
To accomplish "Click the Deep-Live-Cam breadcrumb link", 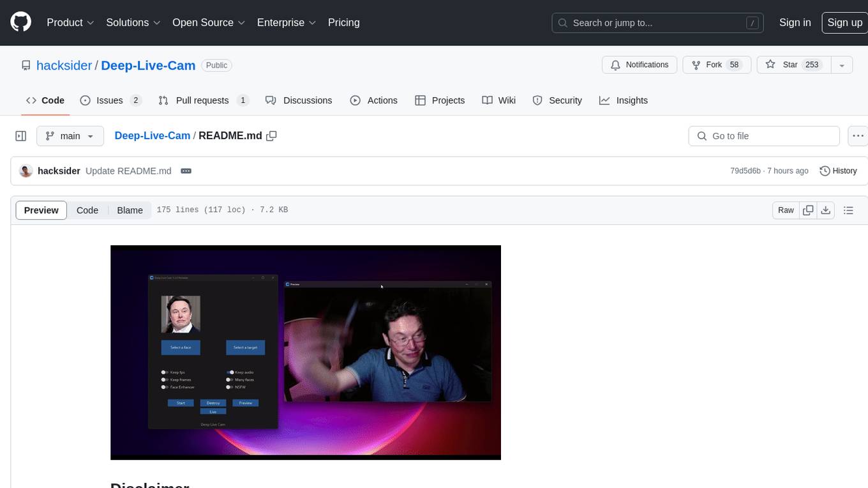I will pyautogui.click(x=153, y=135).
